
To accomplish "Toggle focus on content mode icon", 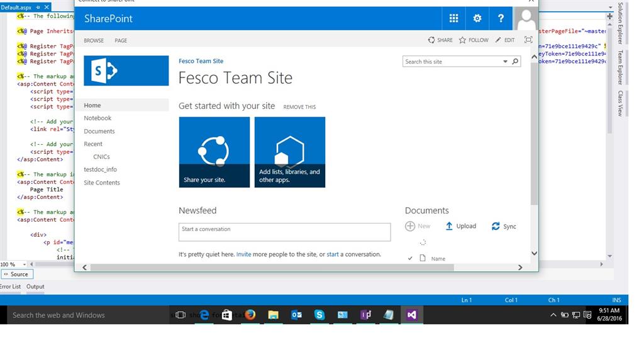I will click(528, 40).
